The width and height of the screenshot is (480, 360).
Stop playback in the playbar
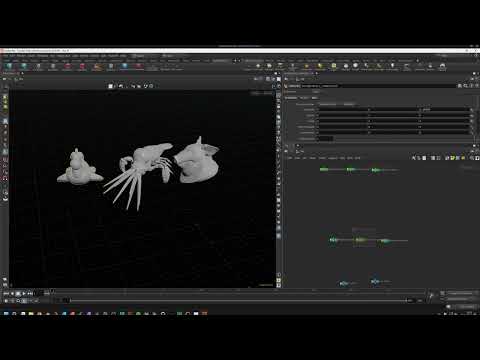pyautogui.click(x=18, y=293)
